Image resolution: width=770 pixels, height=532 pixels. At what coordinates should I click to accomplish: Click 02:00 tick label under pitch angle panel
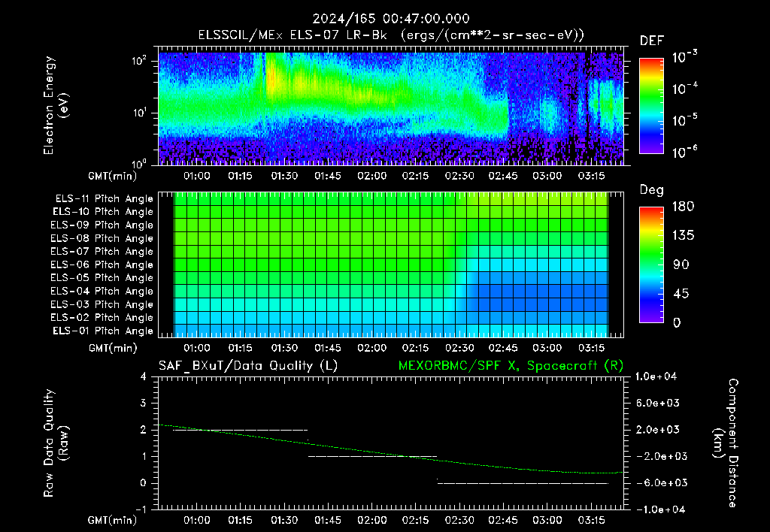tap(371, 349)
